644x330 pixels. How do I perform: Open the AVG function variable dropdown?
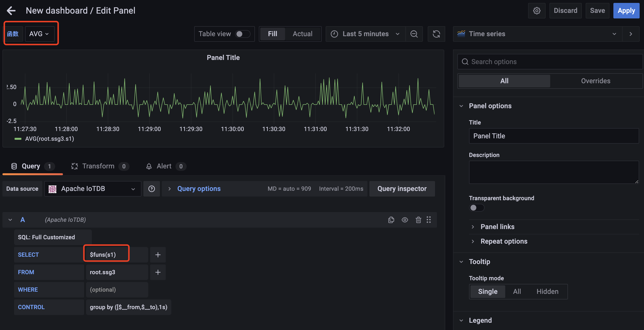click(40, 34)
